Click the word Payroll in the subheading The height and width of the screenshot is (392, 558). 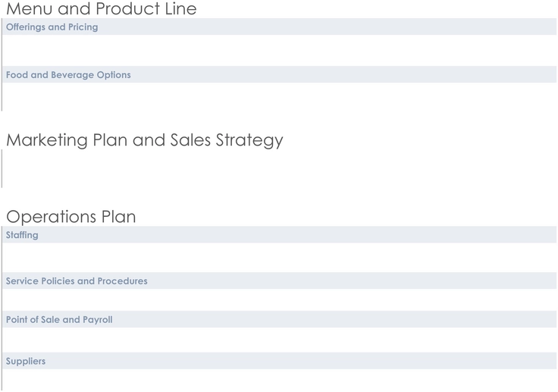point(98,320)
